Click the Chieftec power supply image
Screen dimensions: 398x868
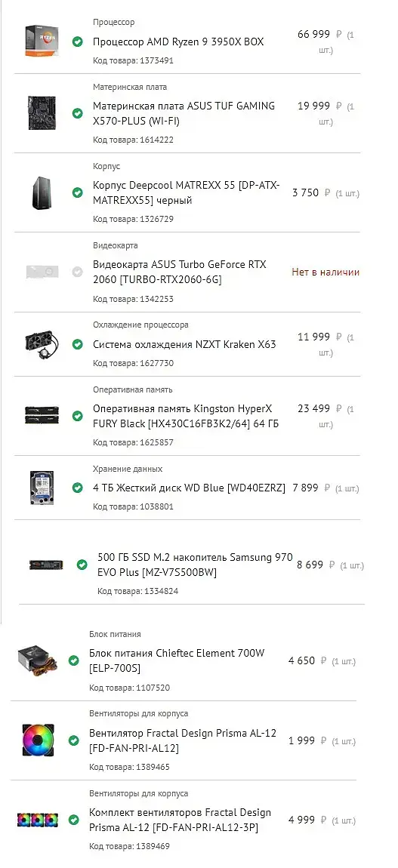(39, 660)
